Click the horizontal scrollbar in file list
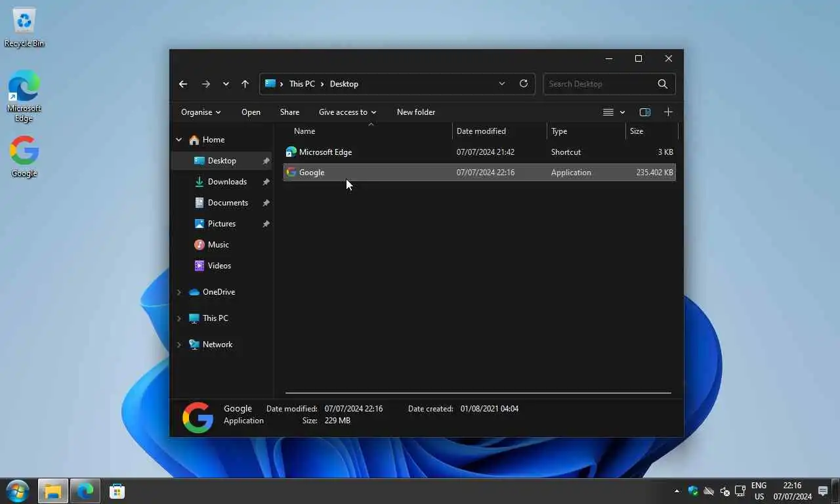This screenshot has width=840, height=504. [478, 393]
